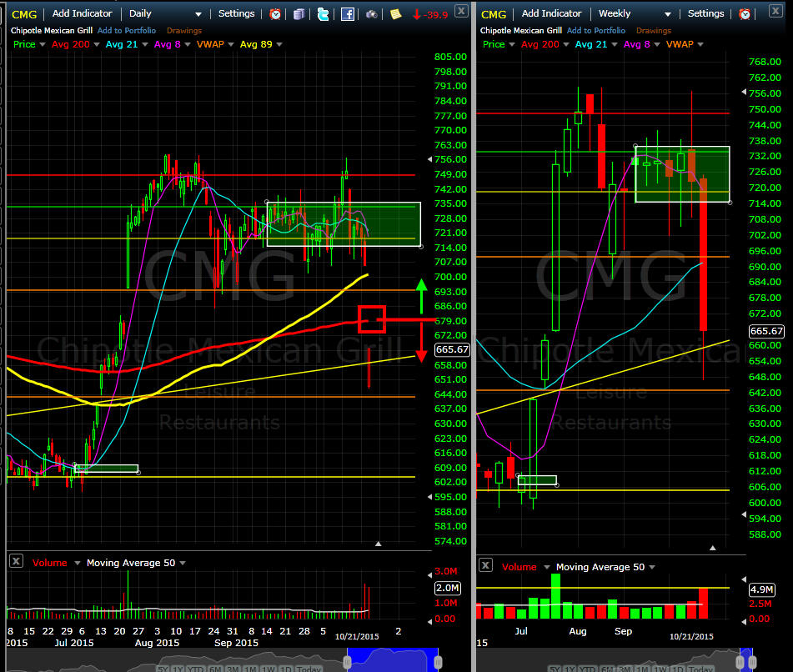Screen dimensions: 793x672
Task: Expand Avg 89 indicator dropdown
Action: coord(279,44)
